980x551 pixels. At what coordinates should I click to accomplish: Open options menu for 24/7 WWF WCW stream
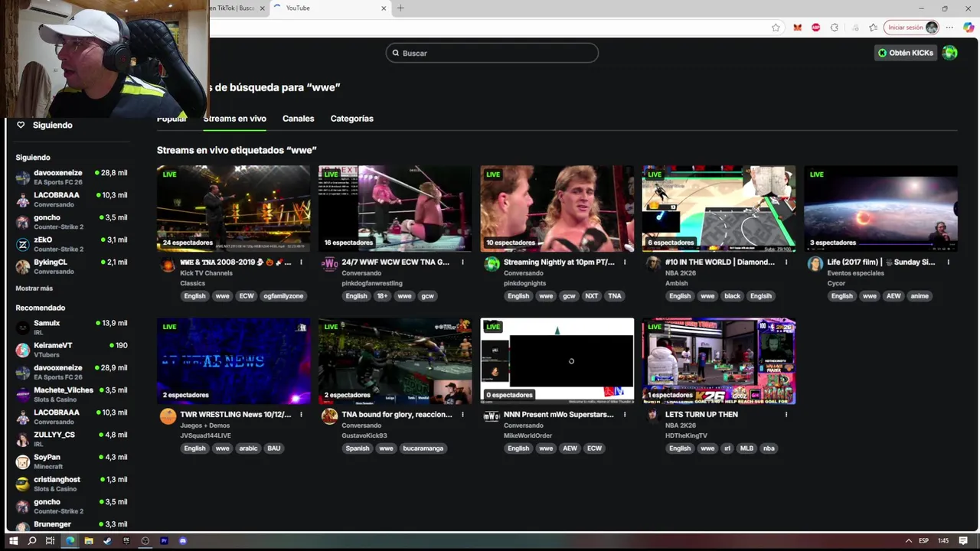pyautogui.click(x=462, y=262)
